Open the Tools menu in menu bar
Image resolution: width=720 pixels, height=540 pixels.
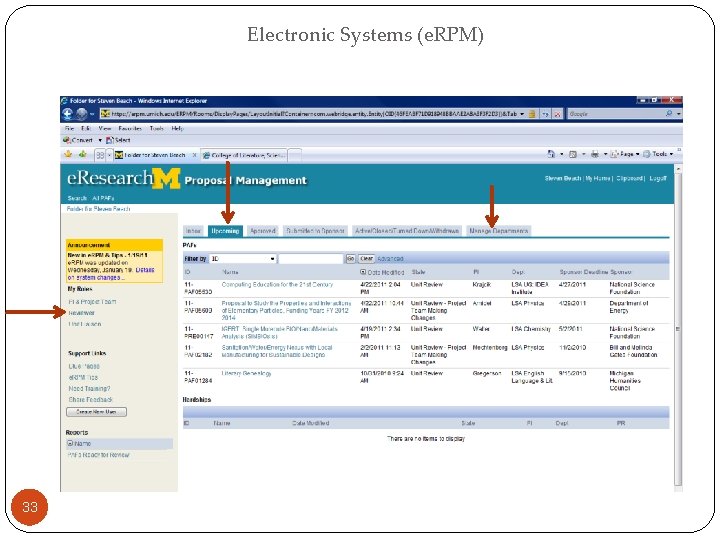[157, 129]
